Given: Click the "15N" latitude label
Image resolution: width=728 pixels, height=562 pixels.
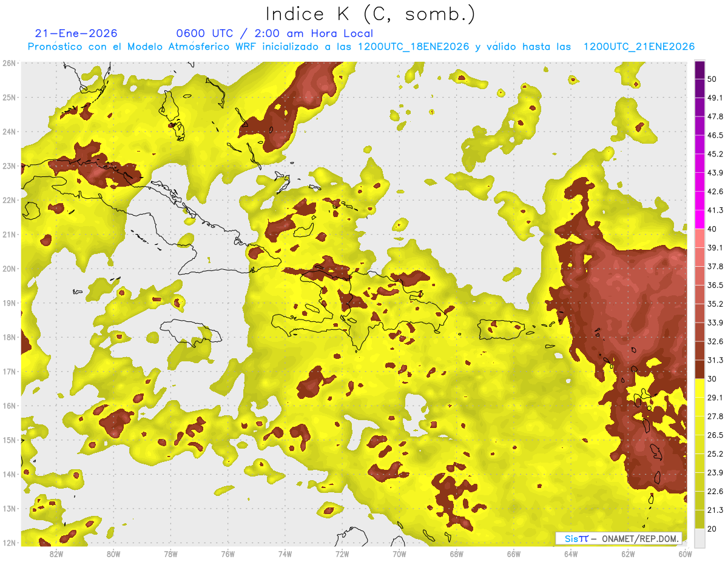Looking at the screenshot, I should tap(8, 440).
